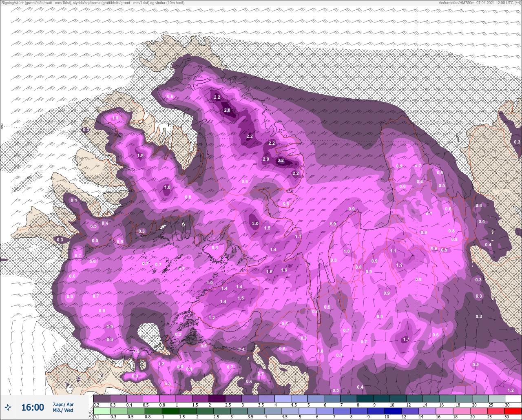Pick lower legend swatch between 3 and 3.5
The height and width of the screenshot is (420, 522).
click(x=239, y=411)
